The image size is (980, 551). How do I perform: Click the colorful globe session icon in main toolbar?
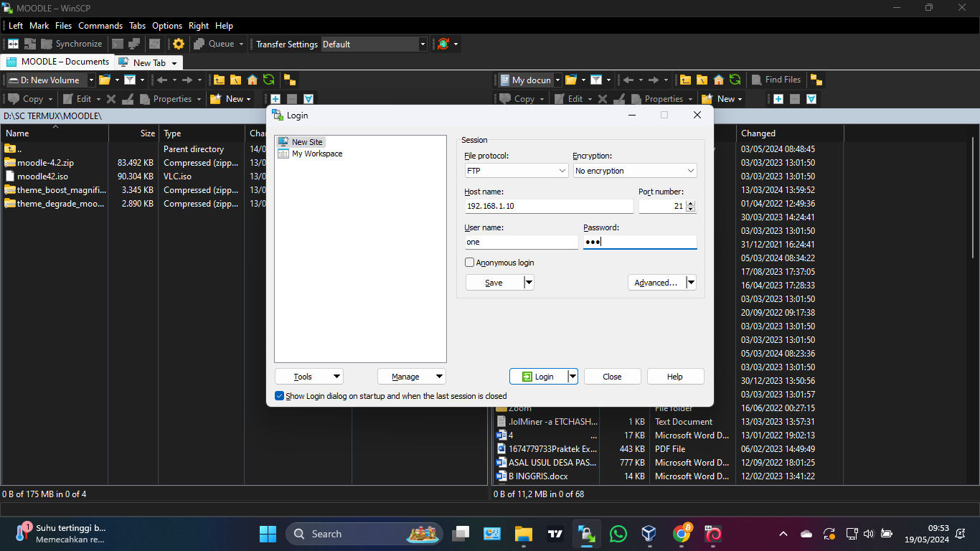coord(443,44)
